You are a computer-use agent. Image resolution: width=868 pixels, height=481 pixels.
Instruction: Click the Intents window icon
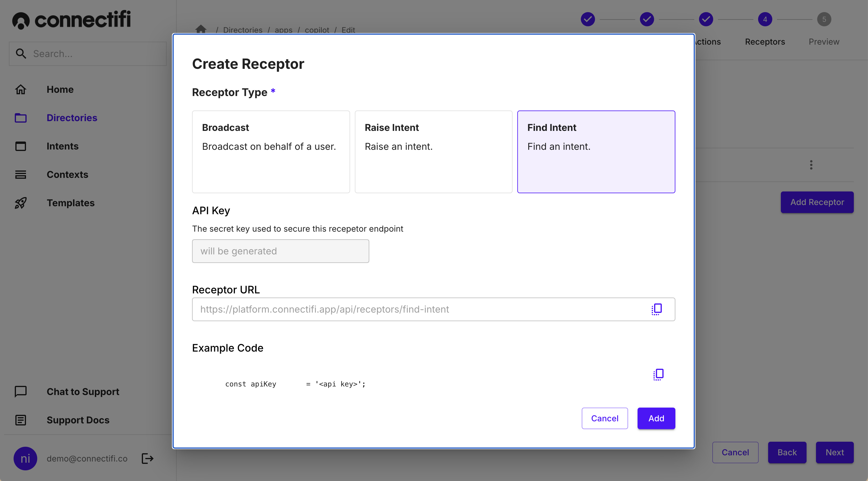click(21, 146)
